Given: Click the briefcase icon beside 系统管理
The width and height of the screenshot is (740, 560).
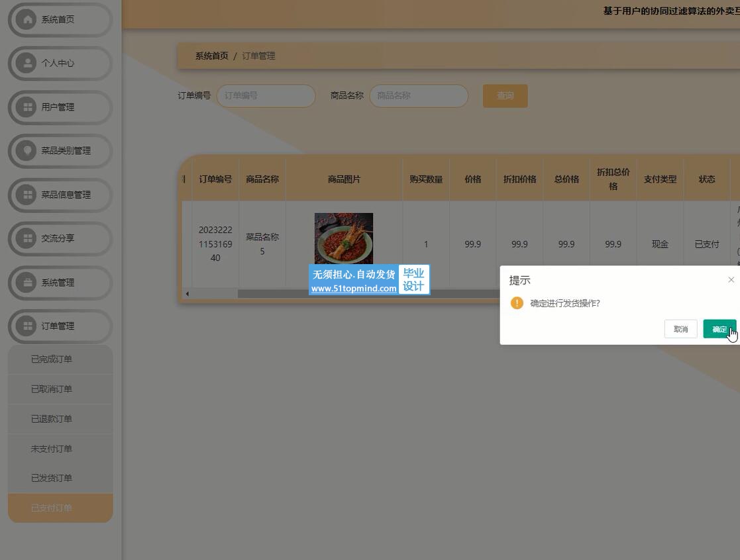Looking at the screenshot, I should pos(27,283).
